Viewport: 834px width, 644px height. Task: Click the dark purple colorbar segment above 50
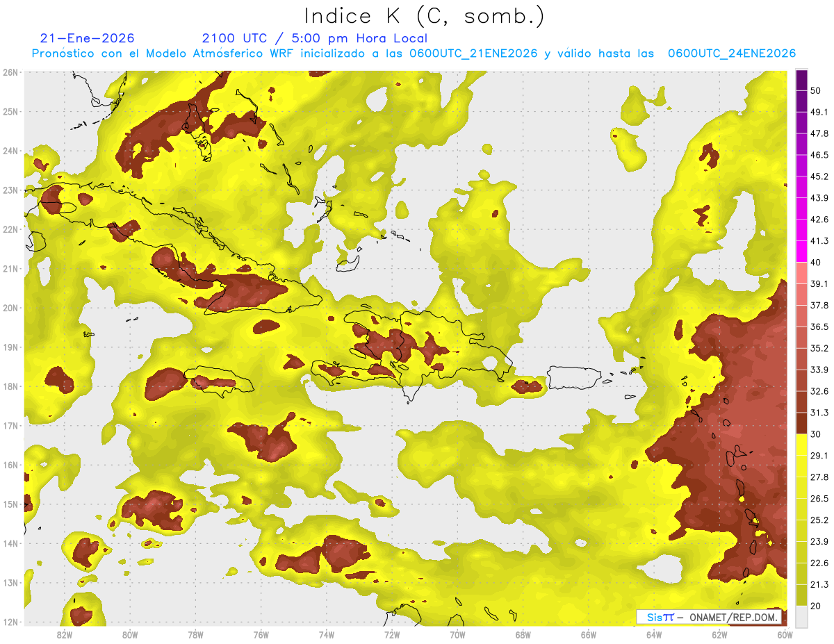tap(801, 80)
